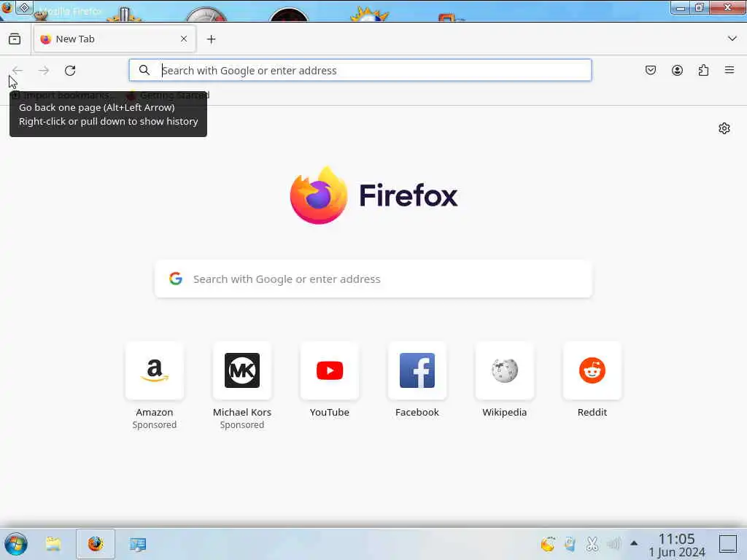Click the Google G logo
Viewport: 747px width, 560px height.
pos(176,279)
